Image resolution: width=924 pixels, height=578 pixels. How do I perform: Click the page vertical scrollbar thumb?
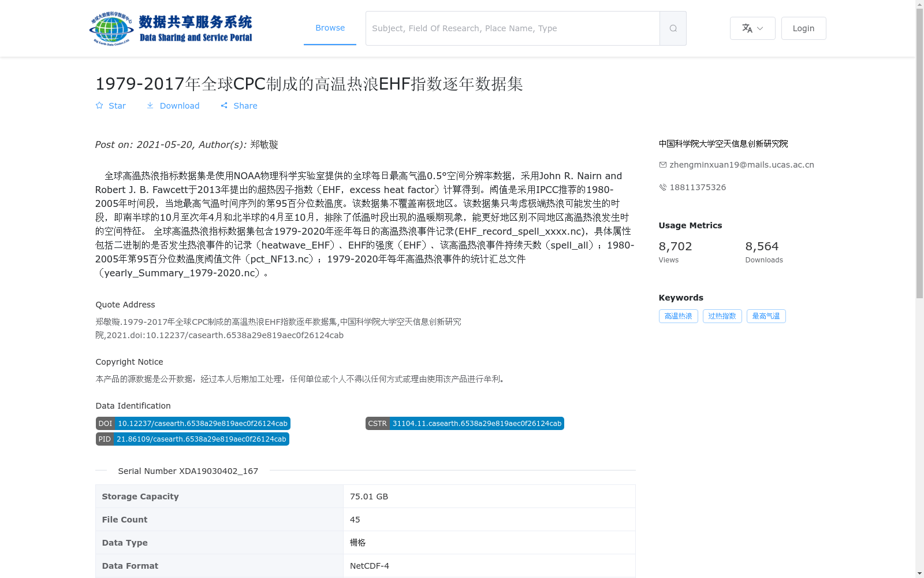(x=919, y=154)
